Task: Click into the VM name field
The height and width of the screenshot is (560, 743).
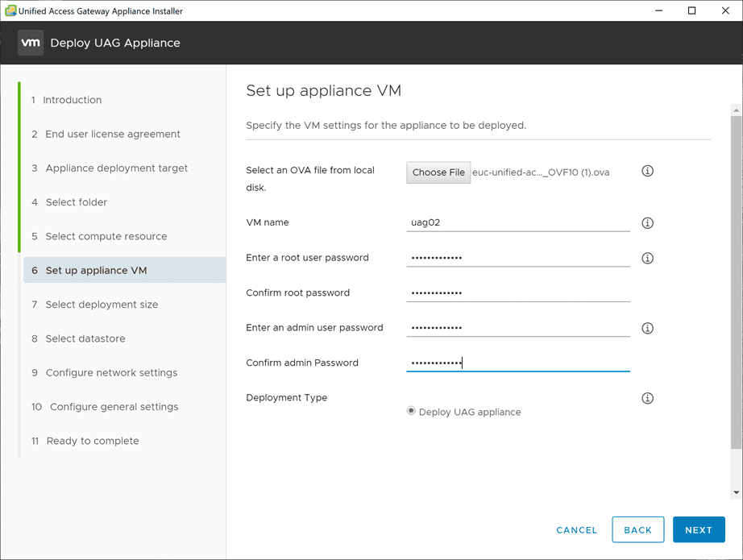Action: [x=517, y=222]
